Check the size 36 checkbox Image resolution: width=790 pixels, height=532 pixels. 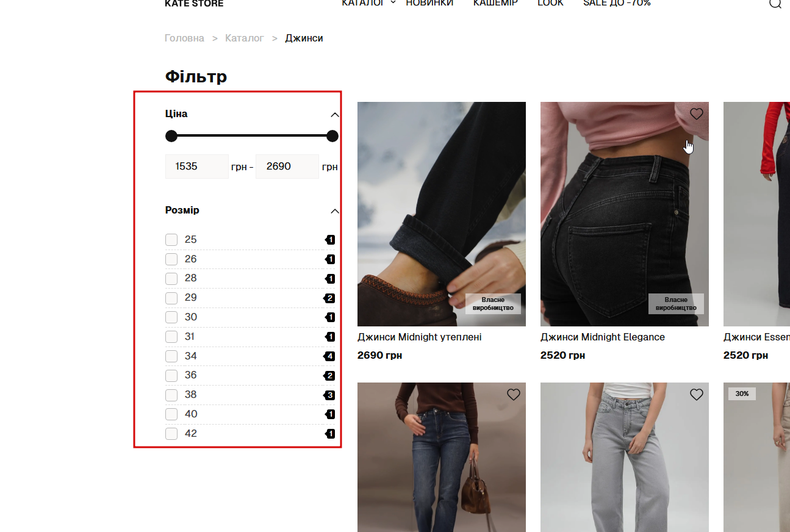[171, 376]
